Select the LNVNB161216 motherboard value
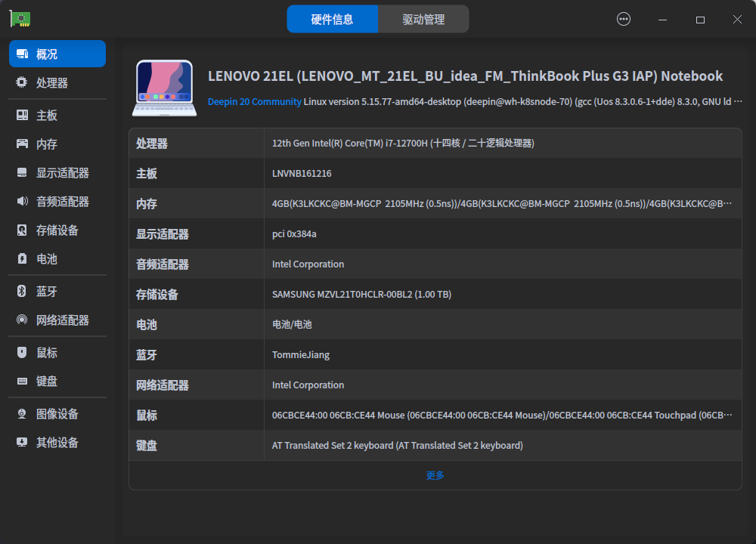 coord(302,174)
